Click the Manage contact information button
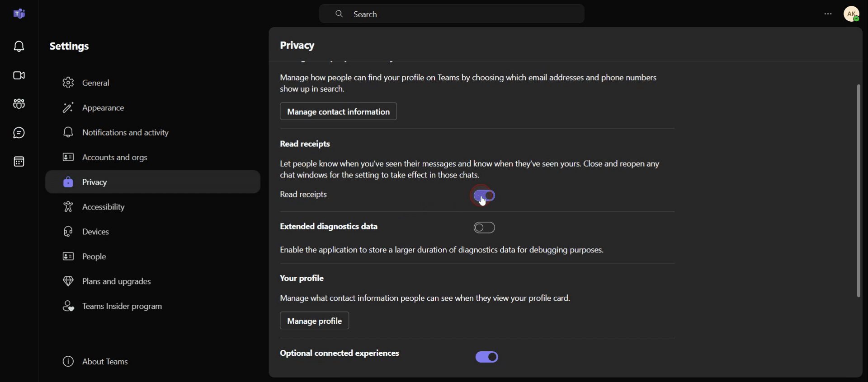Viewport: 868px width, 382px height. 338,112
